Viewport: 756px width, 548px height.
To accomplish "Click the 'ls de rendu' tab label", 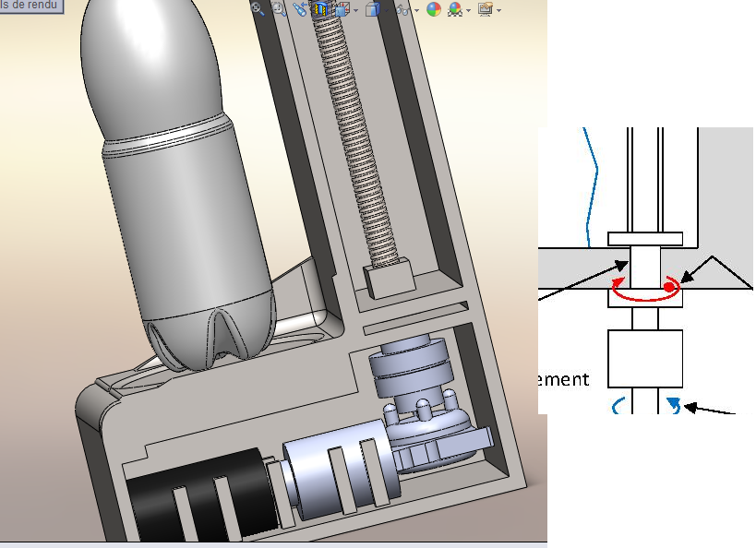I will tap(30, 6).
